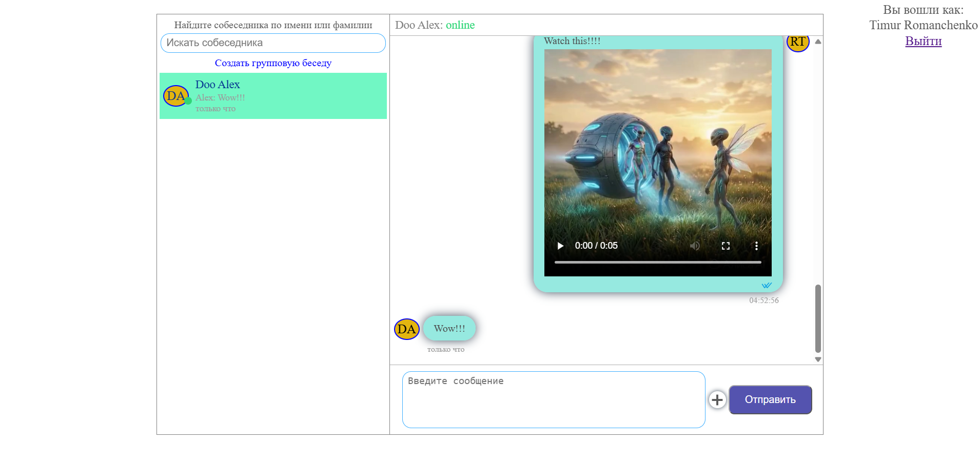Click the DA avatar beside the Wow!!! message
980x462 pixels.
click(407, 329)
